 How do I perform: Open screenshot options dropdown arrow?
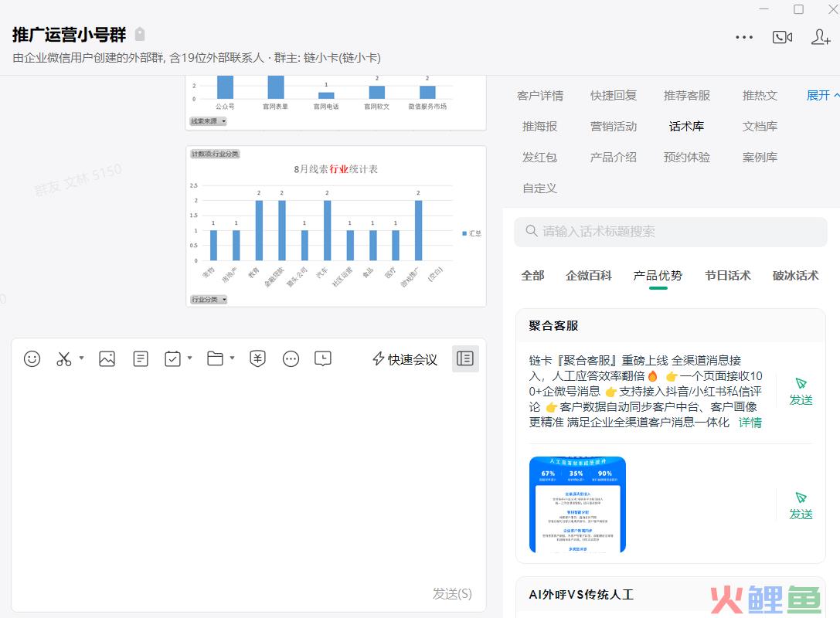pyautogui.click(x=81, y=358)
